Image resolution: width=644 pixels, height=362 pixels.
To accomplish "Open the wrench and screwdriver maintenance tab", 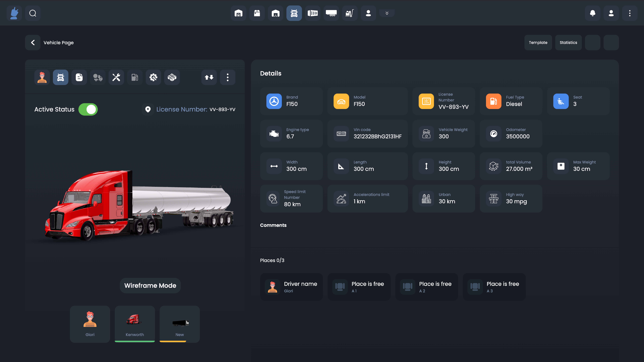I will click(116, 77).
